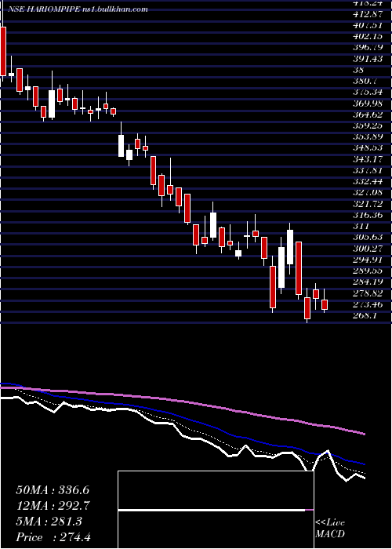Click the 337.81 price axis label
The height and width of the screenshot is (549, 392).
pyautogui.click(x=369, y=170)
